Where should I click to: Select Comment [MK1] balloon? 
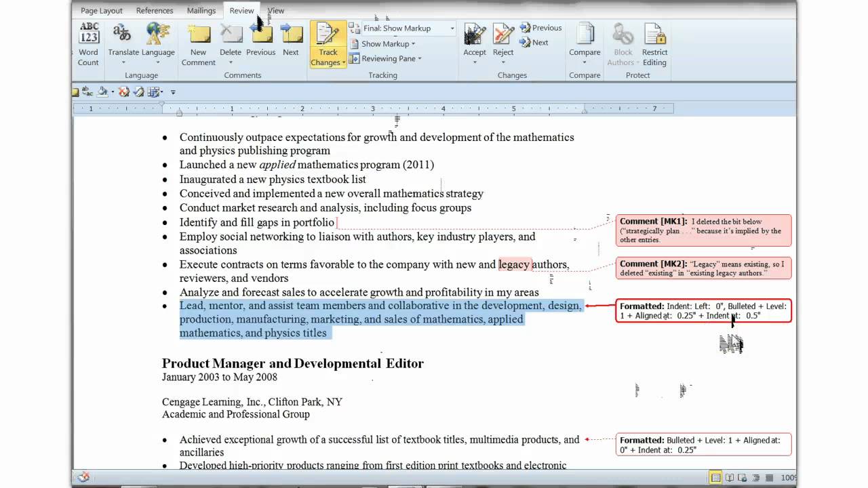(703, 230)
